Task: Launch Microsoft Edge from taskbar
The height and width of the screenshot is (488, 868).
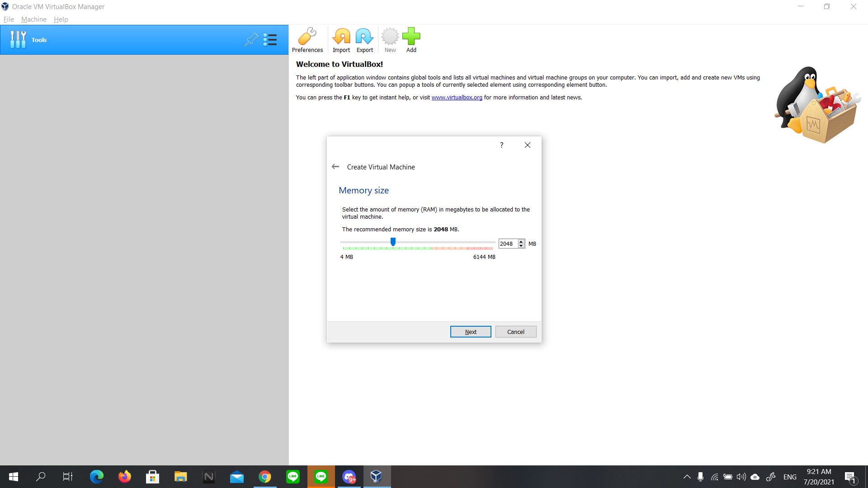Action: tap(96, 477)
